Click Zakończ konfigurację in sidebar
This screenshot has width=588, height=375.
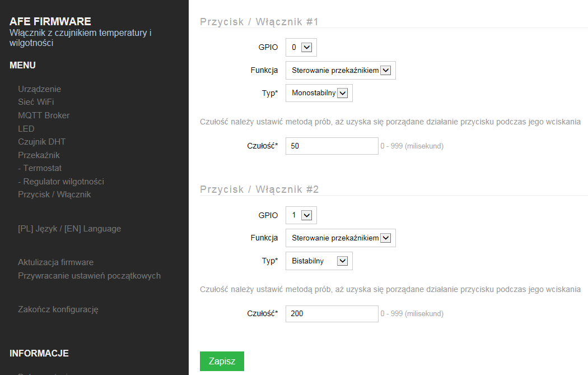(58, 309)
